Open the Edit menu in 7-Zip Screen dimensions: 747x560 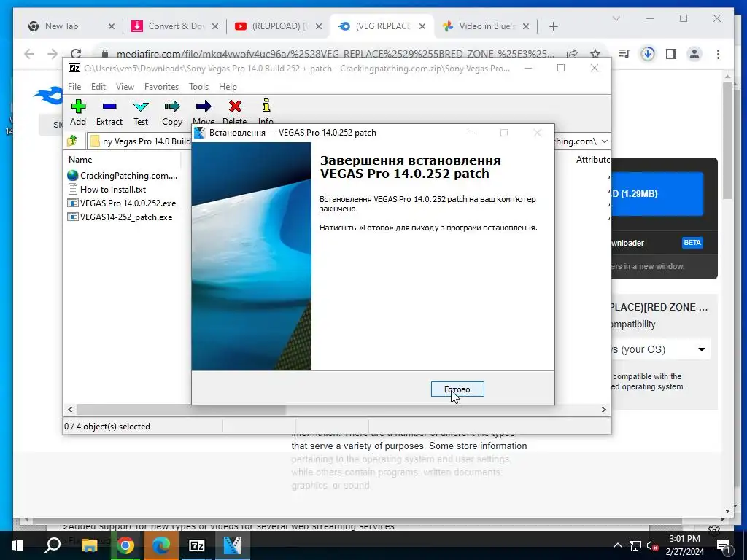point(98,87)
